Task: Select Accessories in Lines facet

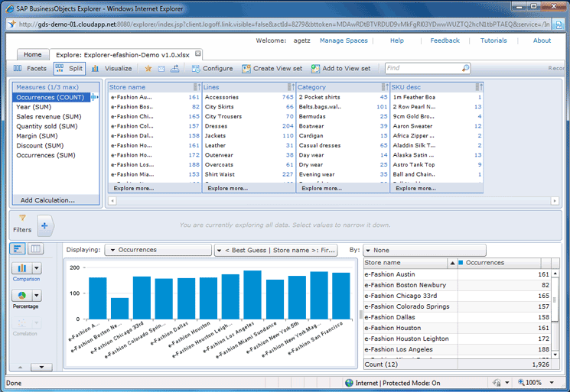Action: [x=249, y=97]
